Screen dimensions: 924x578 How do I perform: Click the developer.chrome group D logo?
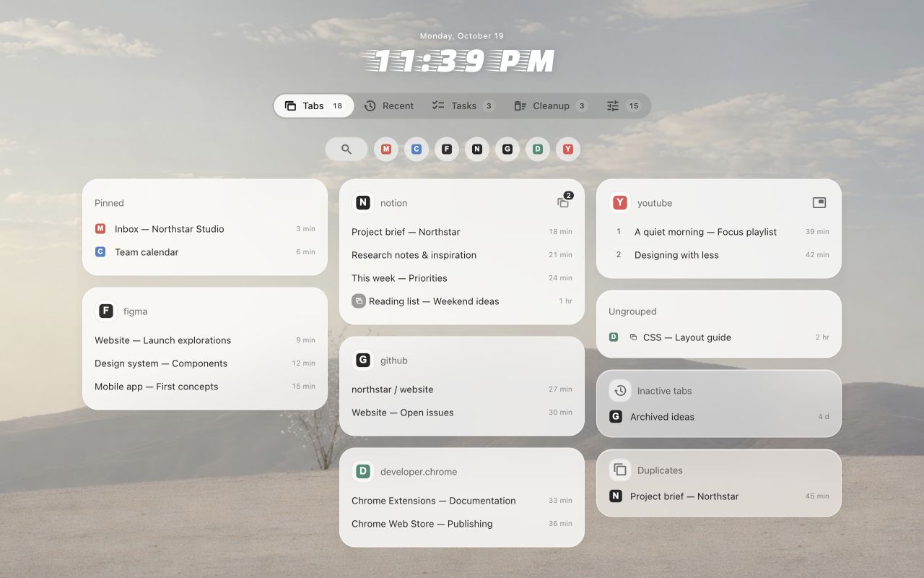point(363,472)
